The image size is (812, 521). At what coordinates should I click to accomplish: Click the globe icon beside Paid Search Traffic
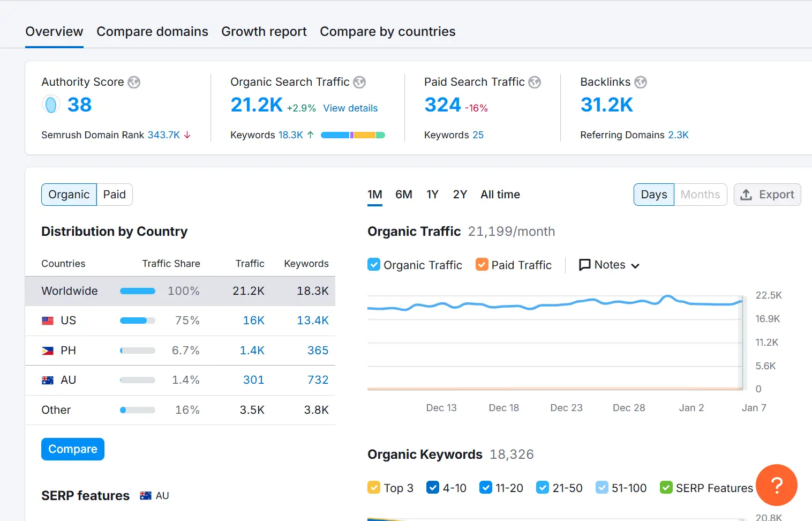pos(535,82)
